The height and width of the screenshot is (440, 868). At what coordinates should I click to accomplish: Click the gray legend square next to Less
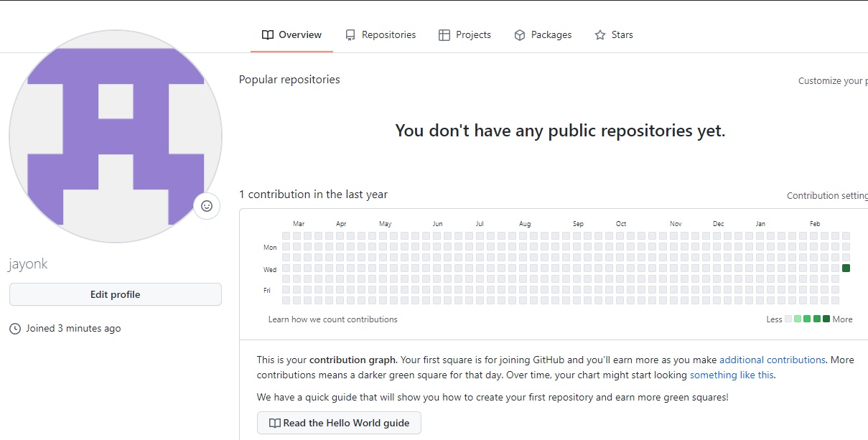click(788, 319)
